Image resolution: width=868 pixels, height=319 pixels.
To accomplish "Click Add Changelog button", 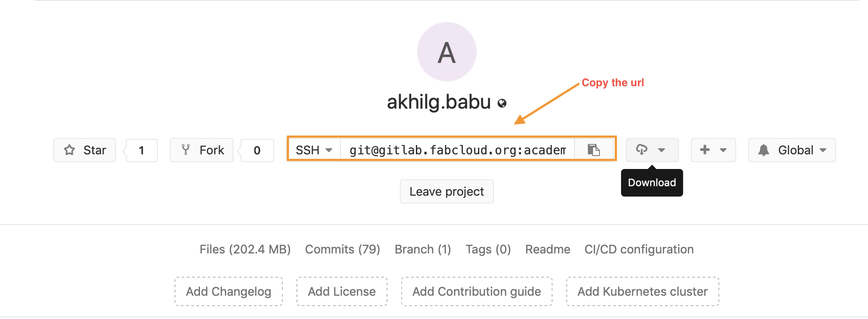I will [228, 291].
